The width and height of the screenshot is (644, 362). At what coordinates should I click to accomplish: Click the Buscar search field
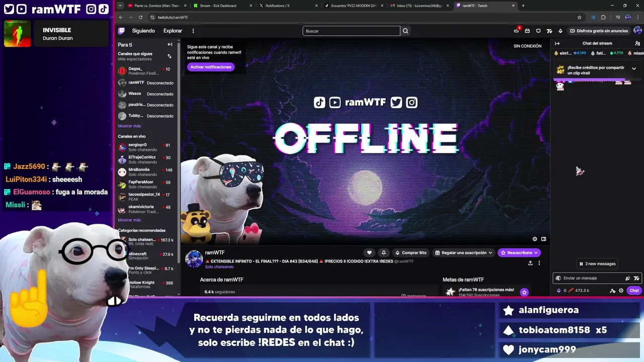coord(351,31)
